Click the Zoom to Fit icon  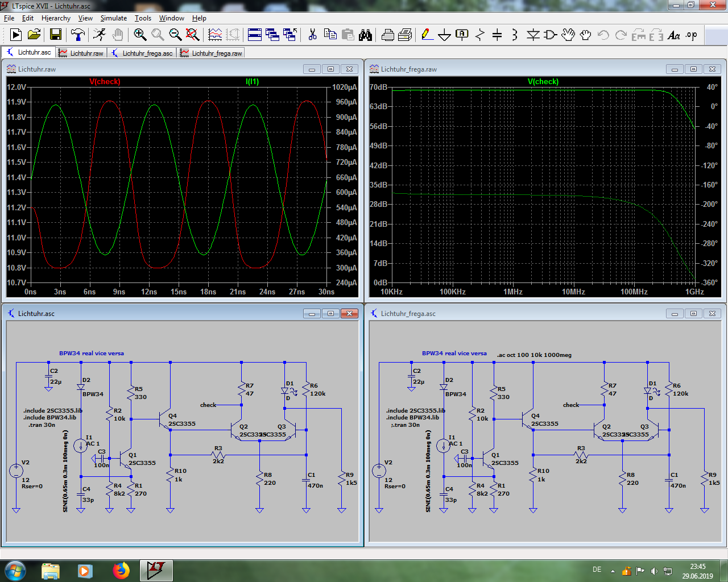(193, 35)
